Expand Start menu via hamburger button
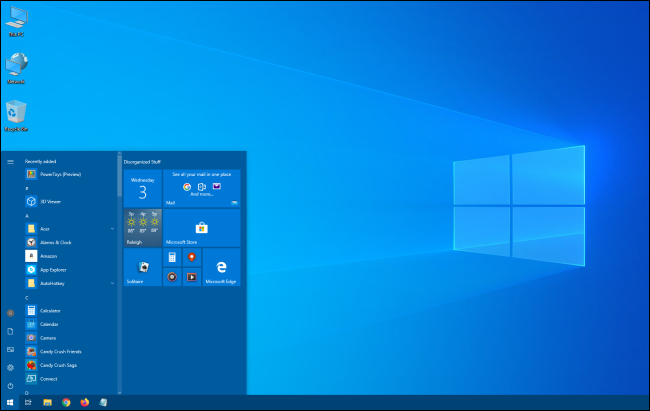 (x=10, y=161)
